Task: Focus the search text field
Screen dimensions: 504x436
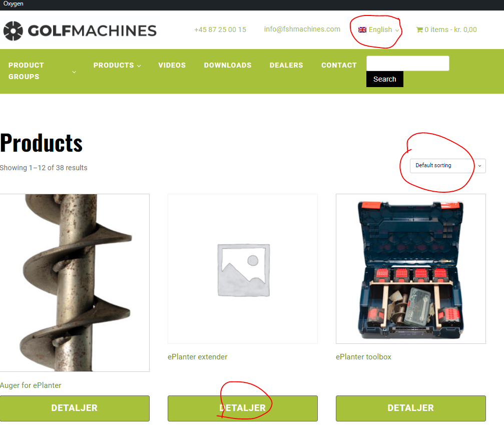Action: click(x=408, y=64)
